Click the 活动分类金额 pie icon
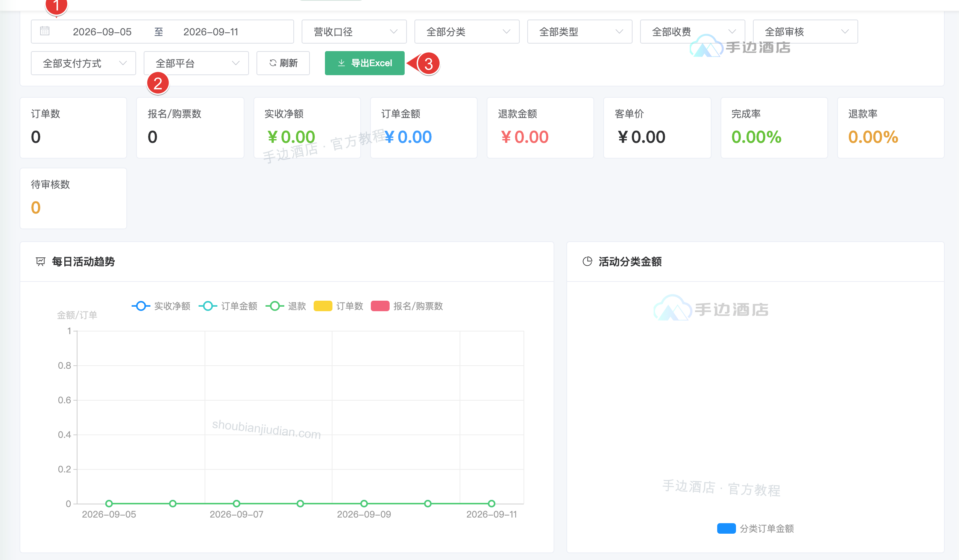This screenshot has width=959, height=560. tap(587, 261)
